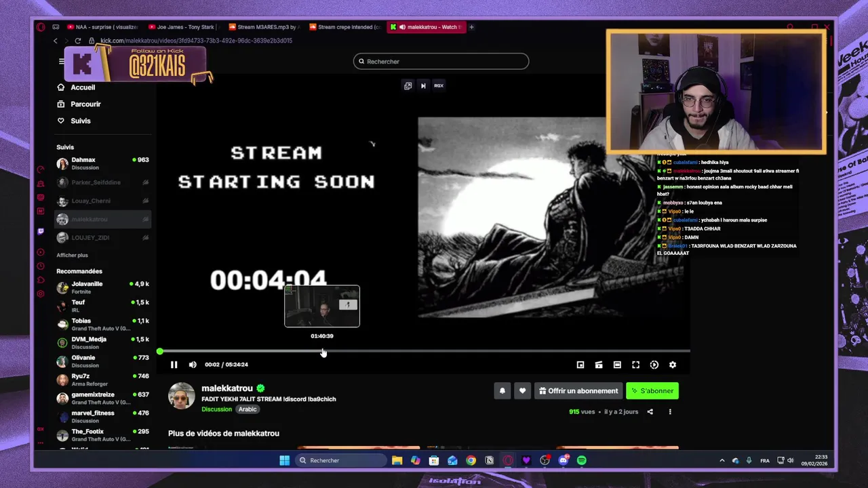Follow malekkatrou with the heart button
The image size is (868, 488).
tap(522, 390)
